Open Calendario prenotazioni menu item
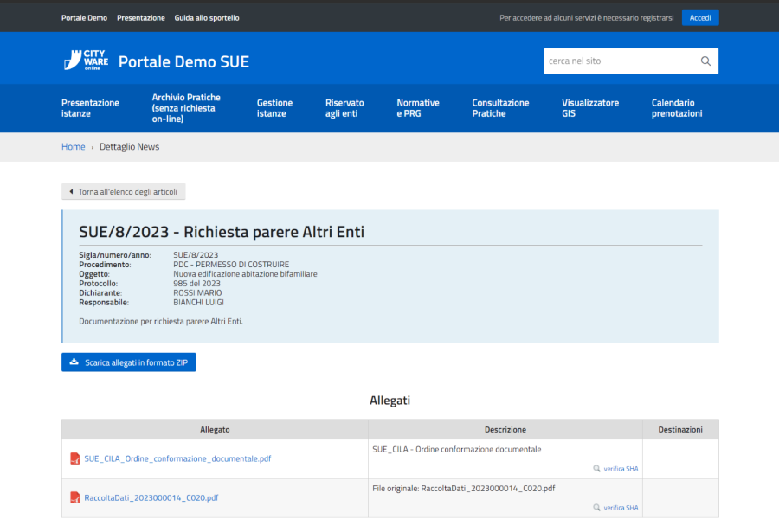 pyautogui.click(x=676, y=108)
